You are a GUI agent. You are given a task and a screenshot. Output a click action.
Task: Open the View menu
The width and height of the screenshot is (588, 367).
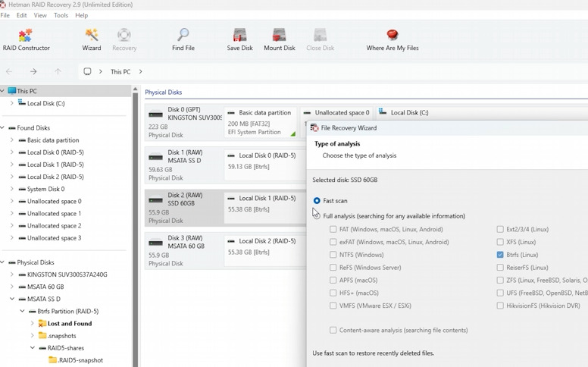pyautogui.click(x=40, y=15)
